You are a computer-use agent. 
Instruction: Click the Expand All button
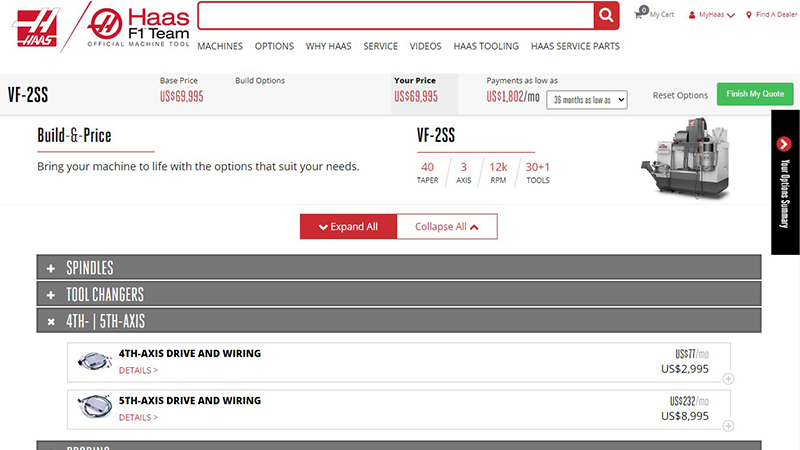coord(348,227)
